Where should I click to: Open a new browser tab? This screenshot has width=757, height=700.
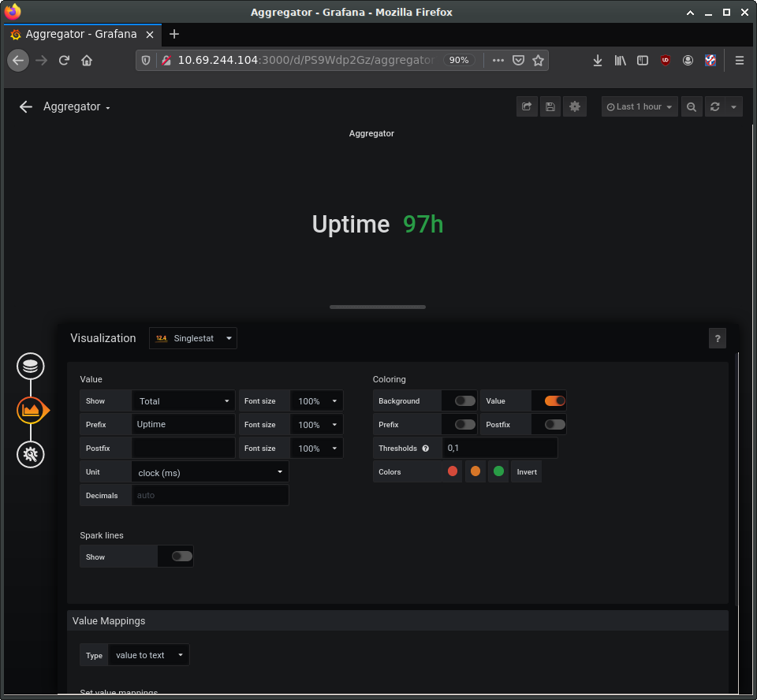174,34
